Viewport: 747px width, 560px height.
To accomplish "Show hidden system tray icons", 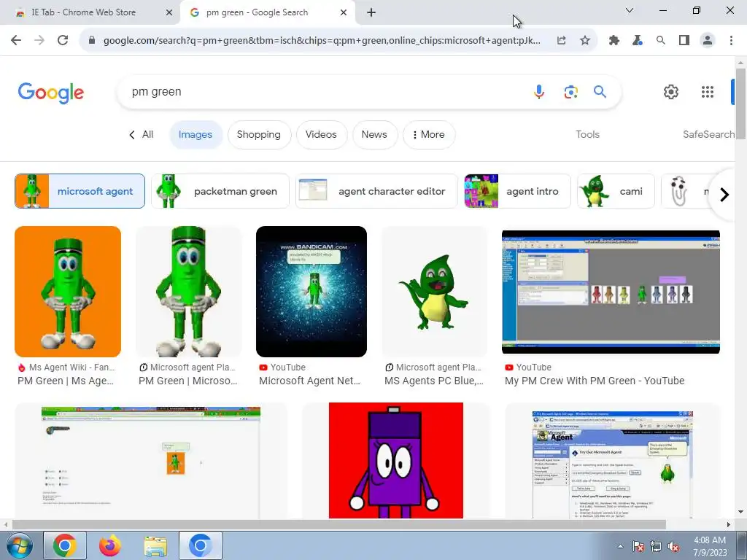I will 620,546.
